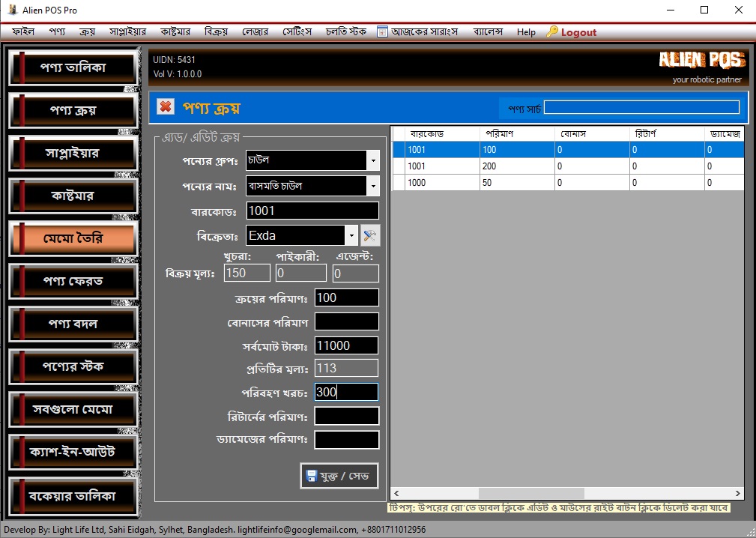756x538 pixels.
Task: Expand the পন্যের গ্রুপ dropdown
Action: coord(372,160)
